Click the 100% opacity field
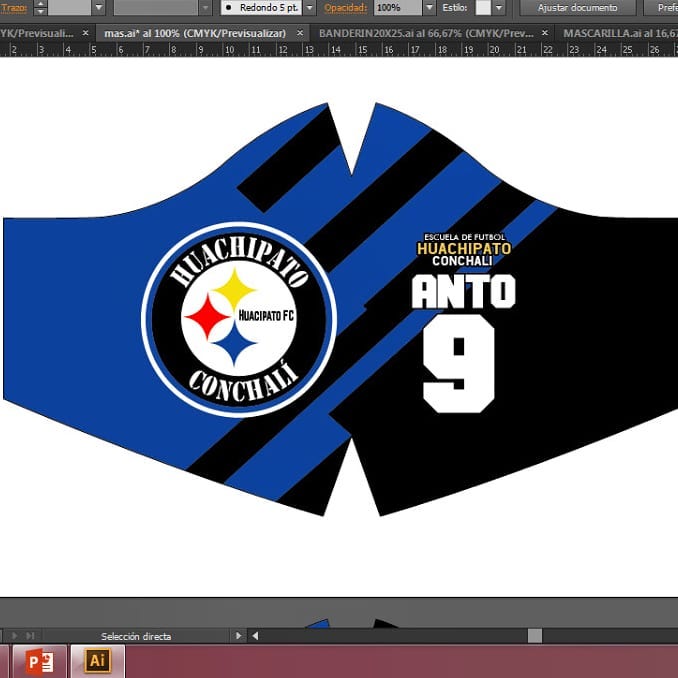 [397, 7]
